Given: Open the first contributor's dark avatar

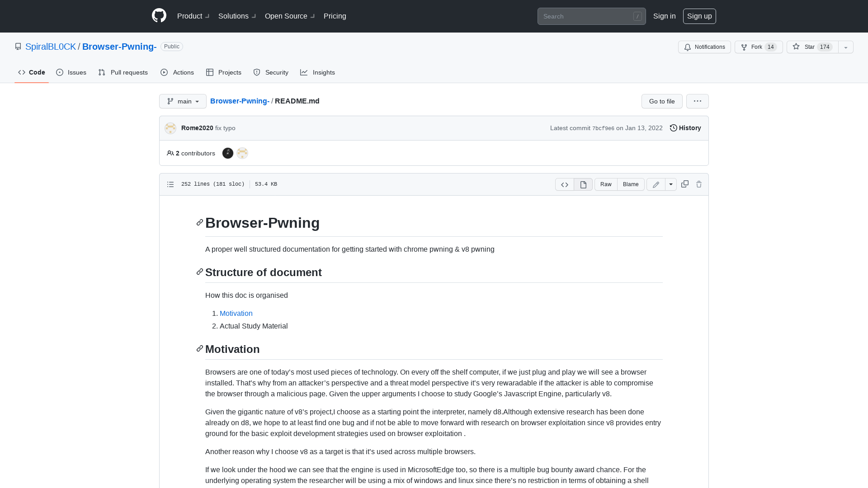Looking at the screenshot, I should point(228,153).
